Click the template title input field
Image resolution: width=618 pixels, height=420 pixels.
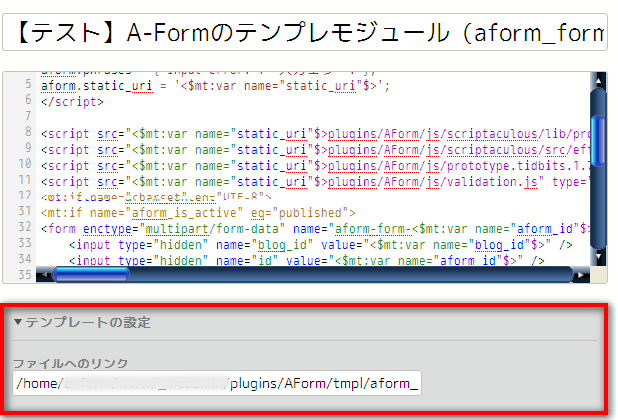point(308,33)
